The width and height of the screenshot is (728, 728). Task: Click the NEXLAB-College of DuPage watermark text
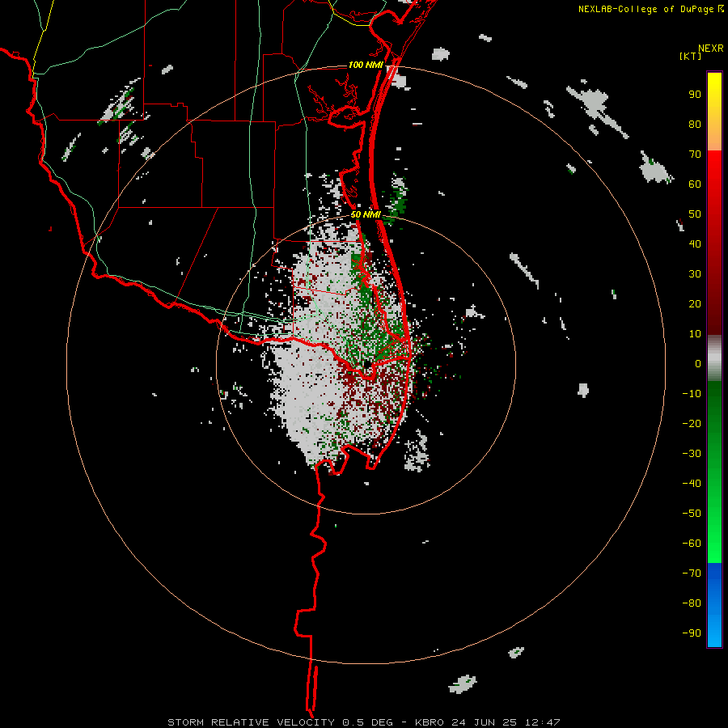651,9
